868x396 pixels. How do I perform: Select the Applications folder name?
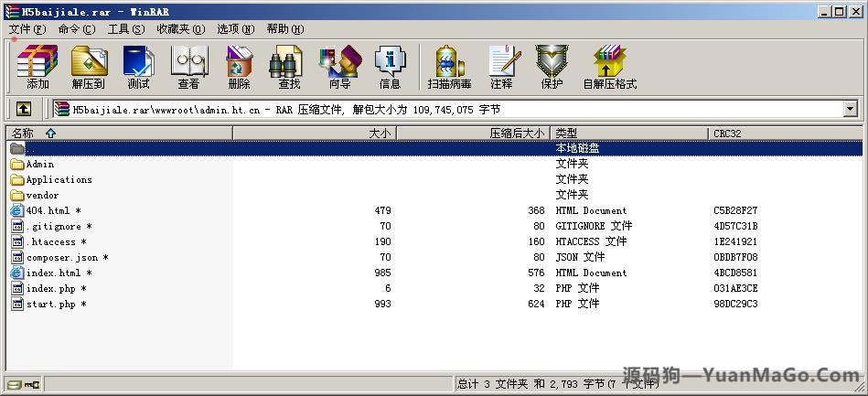(x=59, y=179)
